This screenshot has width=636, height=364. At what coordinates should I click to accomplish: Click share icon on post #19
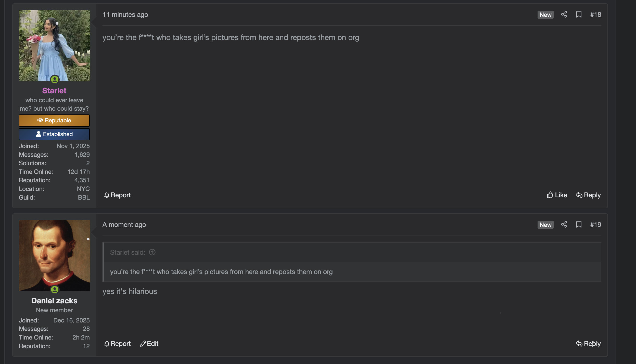(564, 225)
